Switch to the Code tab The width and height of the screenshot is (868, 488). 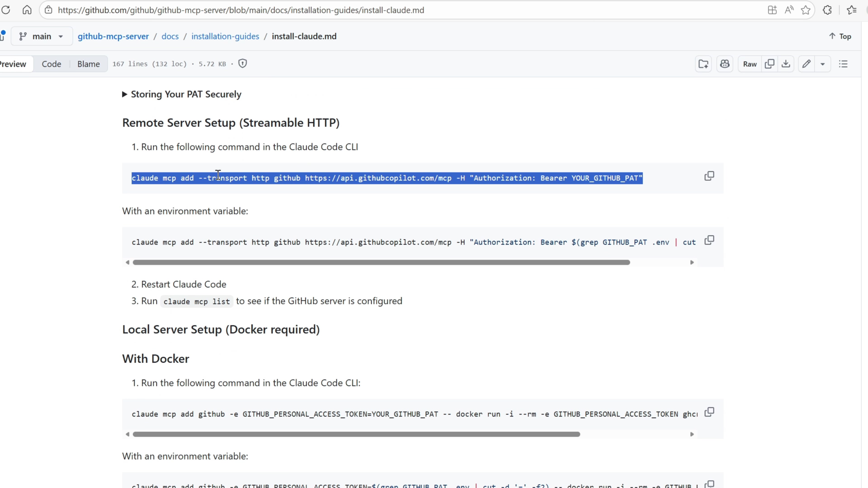51,64
